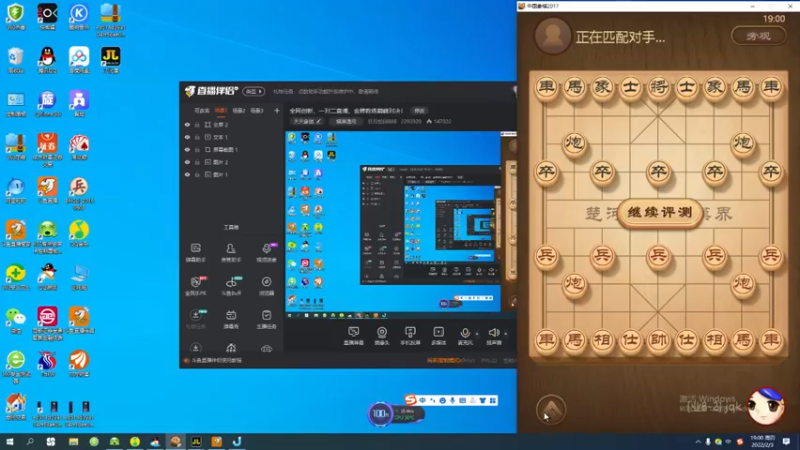This screenshot has width=800, height=450.
Task: Open the pill dropdown beside the 直播伴侣 logo
Action: 254,91
